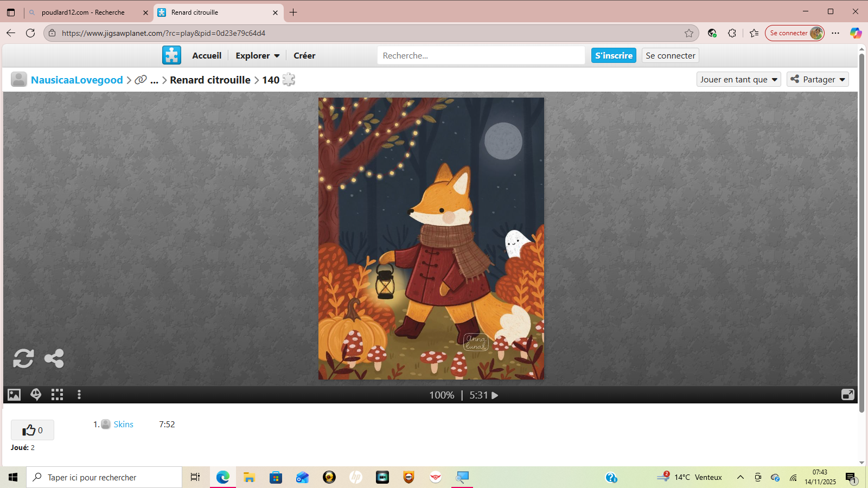Open the weather widget 14°C Venteux
The width and height of the screenshot is (868, 488).
coord(689,477)
